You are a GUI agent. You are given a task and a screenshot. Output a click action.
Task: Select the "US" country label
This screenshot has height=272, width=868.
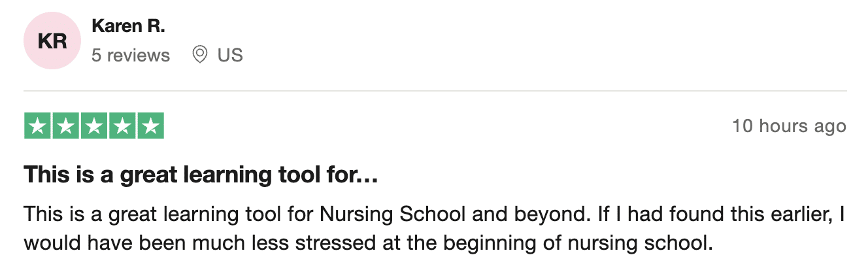pyautogui.click(x=230, y=56)
